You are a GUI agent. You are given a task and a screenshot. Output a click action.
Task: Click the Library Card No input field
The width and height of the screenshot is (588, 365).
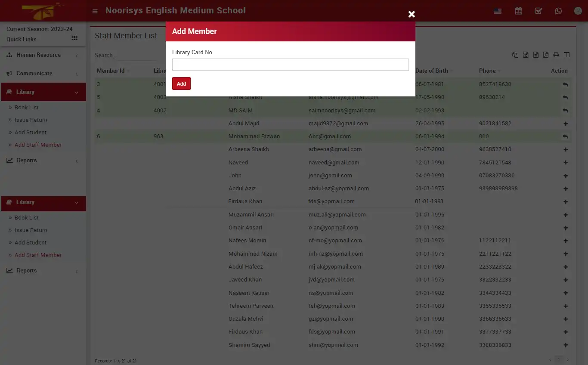[x=290, y=65]
